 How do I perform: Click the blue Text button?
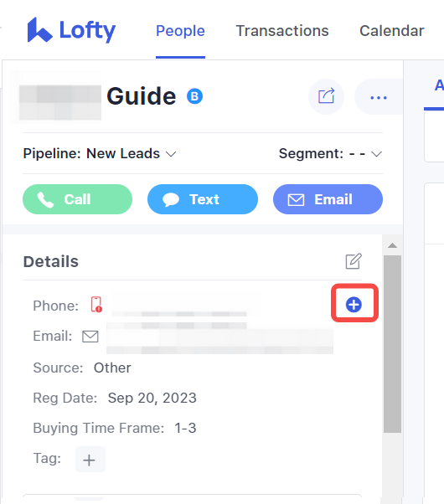[203, 199]
